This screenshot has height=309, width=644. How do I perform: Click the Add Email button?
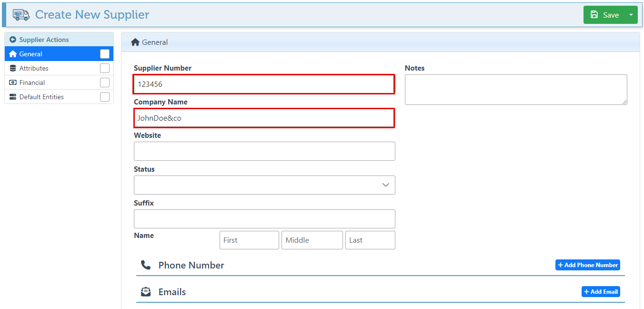click(600, 292)
